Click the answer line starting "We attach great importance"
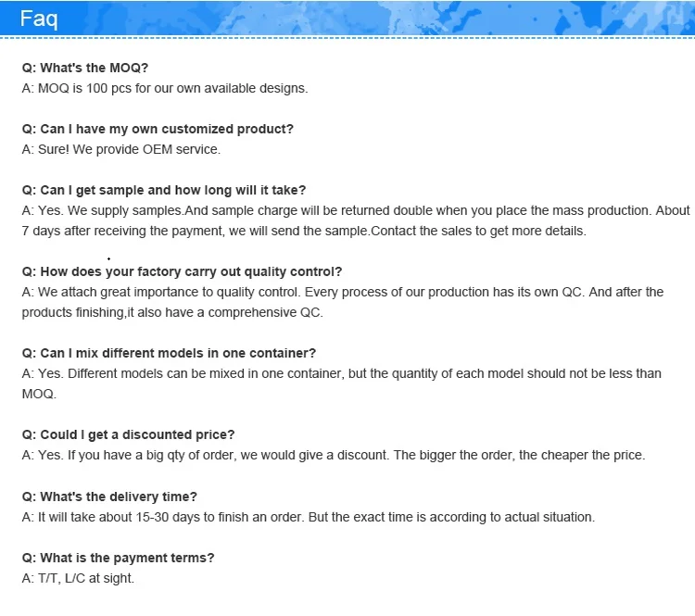695x616 pixels. 343,292
